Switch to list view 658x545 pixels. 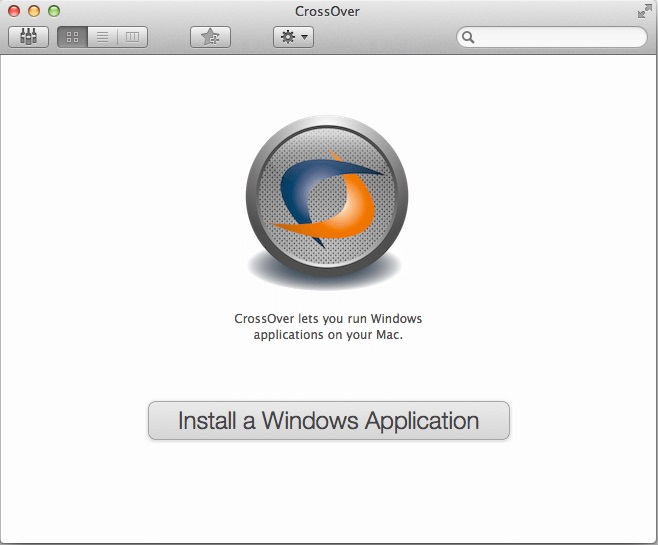pos(102,37)
